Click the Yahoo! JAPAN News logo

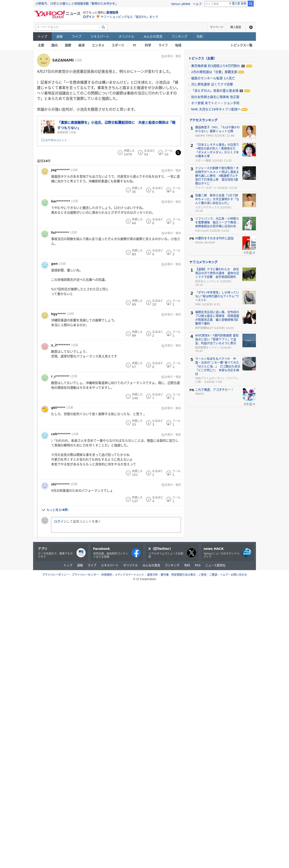(57, 14)
